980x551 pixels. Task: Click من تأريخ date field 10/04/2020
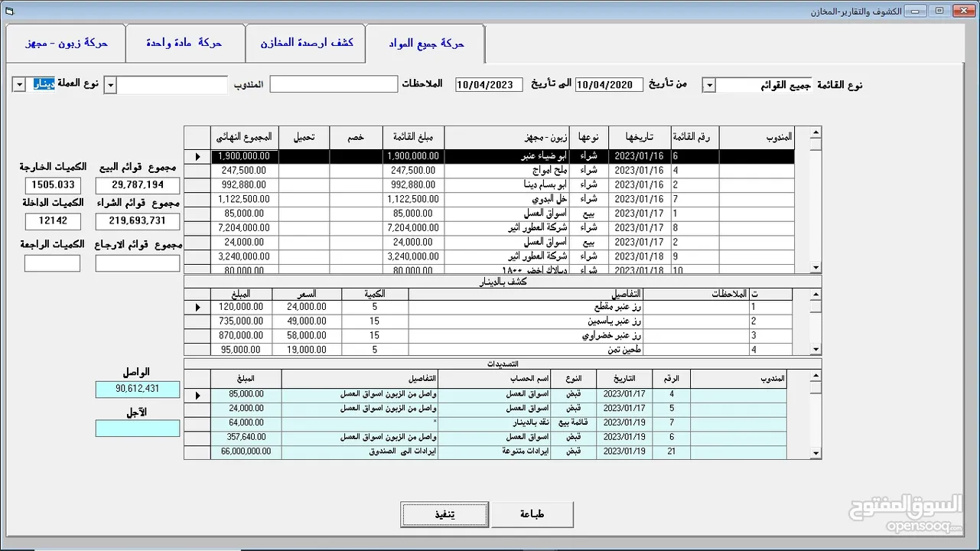[x=609, y=85]
